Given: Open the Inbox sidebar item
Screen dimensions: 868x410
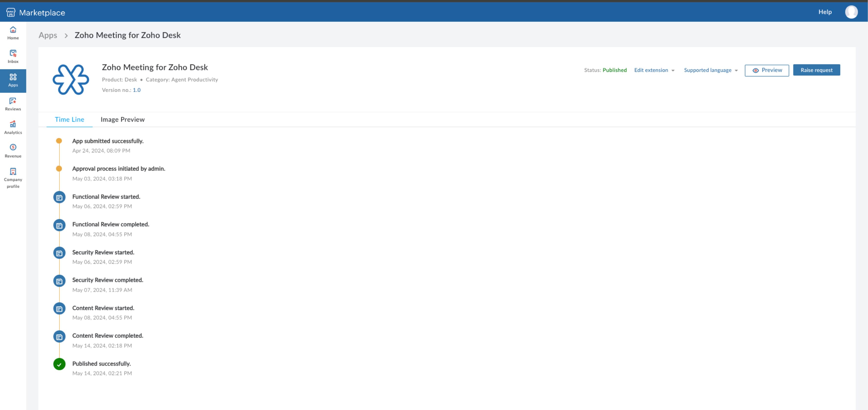Looking at the screenshot, I should [13, 57].
